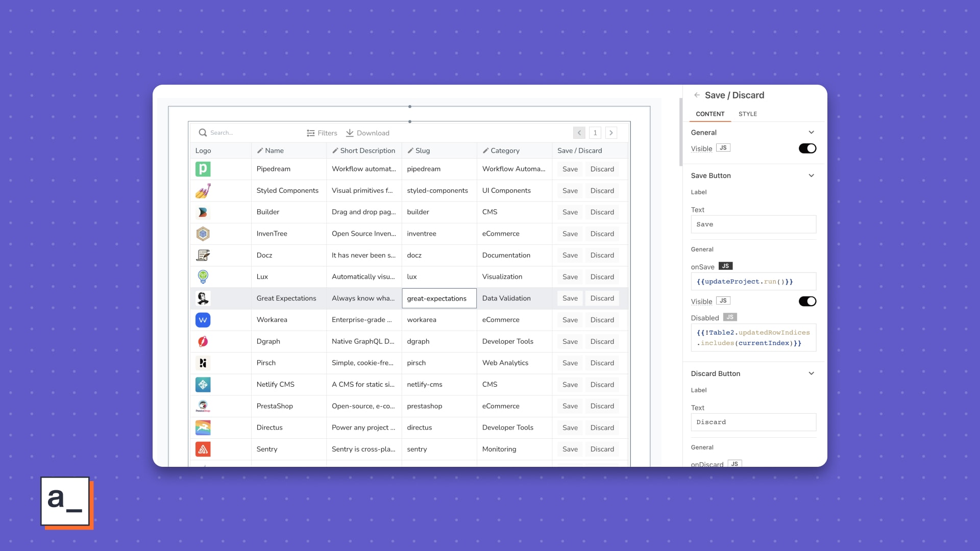980x551 pixels.
Task: Click Save in the Great Expectations row
Action: [570, 298]
